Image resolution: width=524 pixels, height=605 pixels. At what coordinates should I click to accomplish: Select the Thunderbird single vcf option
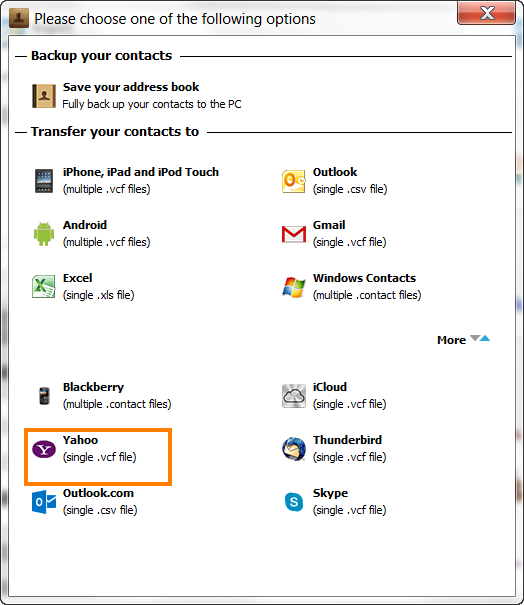pos(349,449)
